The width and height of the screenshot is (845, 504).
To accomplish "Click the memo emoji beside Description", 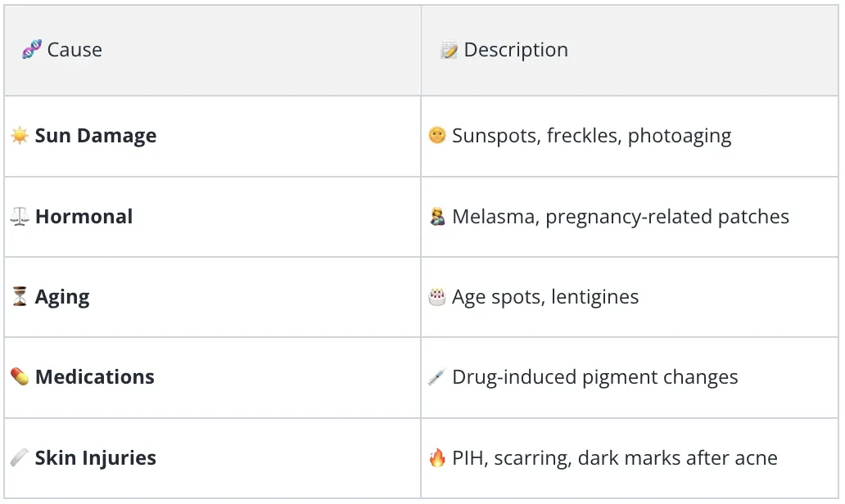I will click(x=449, y=50).
